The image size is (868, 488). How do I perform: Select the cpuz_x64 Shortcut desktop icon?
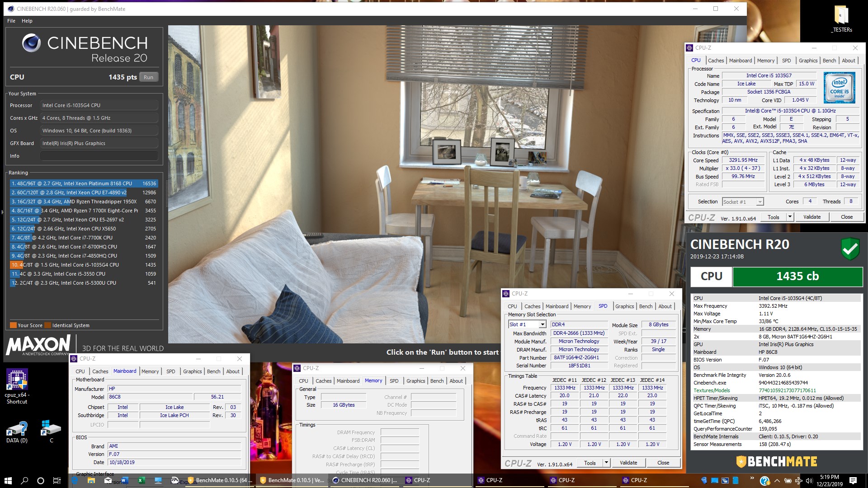click(x=17, y=386)
